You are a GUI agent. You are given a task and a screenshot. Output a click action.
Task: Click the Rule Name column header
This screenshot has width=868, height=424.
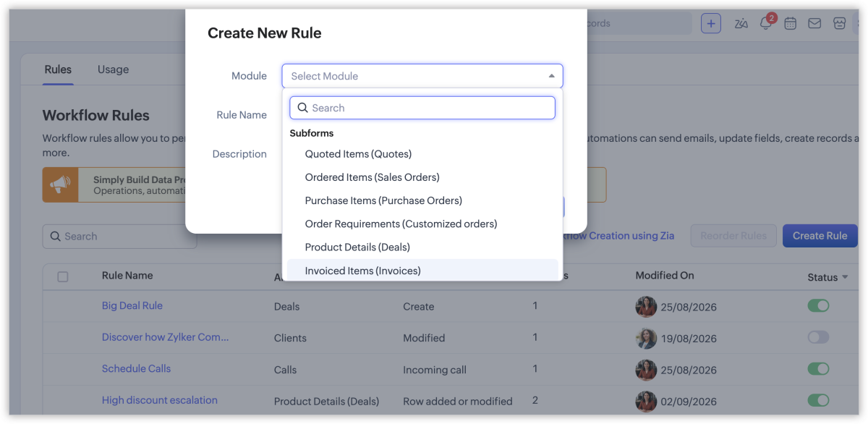tap(127, 276)
